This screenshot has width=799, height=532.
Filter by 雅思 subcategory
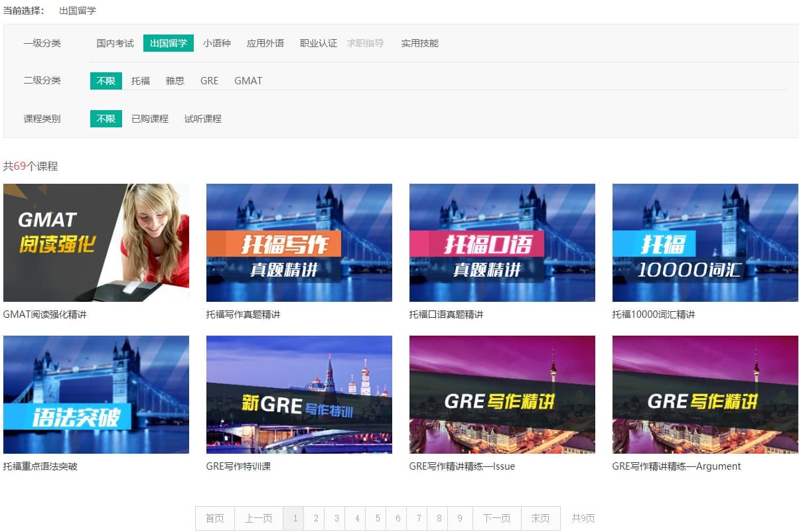tap(175, 81)
